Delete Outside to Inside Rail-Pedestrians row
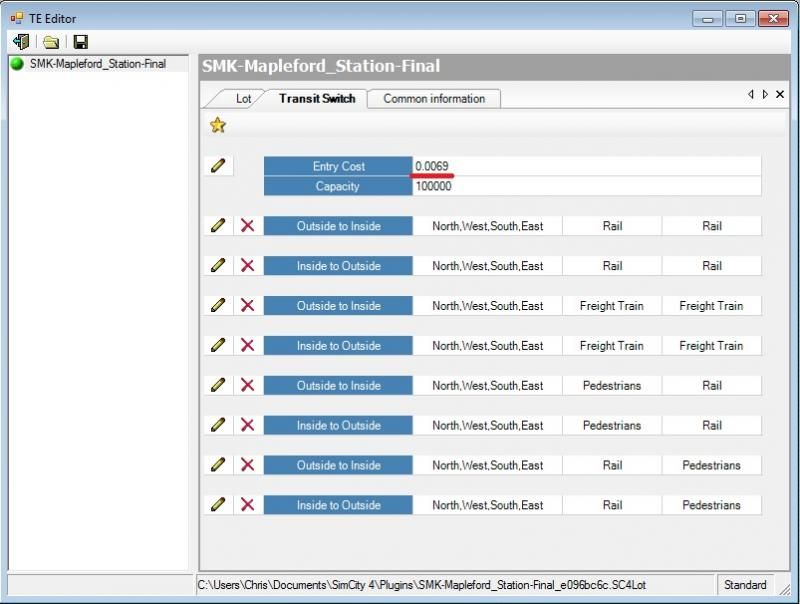This screenshot has height=604, width=800. pyautogui.click(x=247, y=464)
